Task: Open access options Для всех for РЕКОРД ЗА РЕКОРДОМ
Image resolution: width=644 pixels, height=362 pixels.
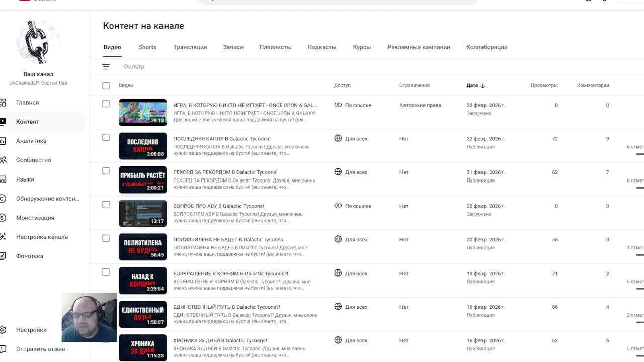Action: point(356,172)
